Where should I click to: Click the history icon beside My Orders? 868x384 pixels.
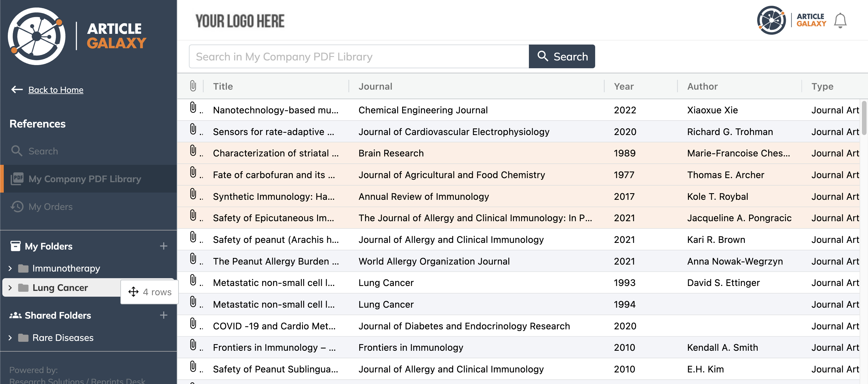(17, 206)
